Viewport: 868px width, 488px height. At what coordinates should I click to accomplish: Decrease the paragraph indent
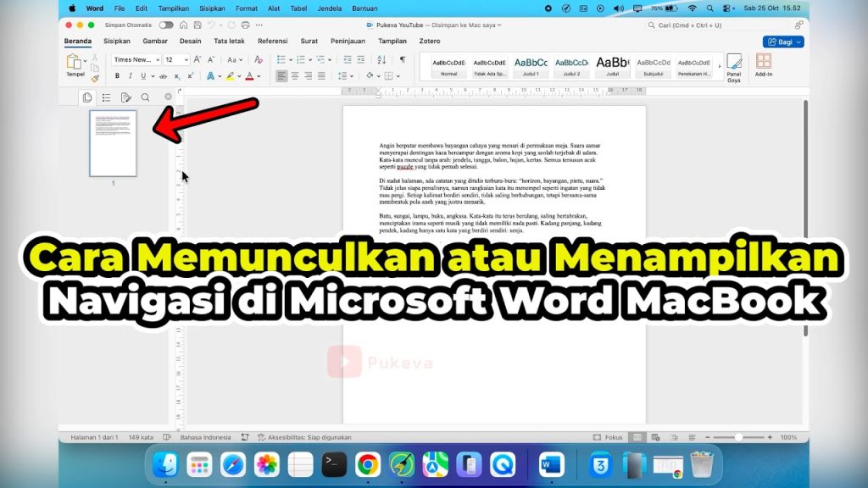click(348, 59)
